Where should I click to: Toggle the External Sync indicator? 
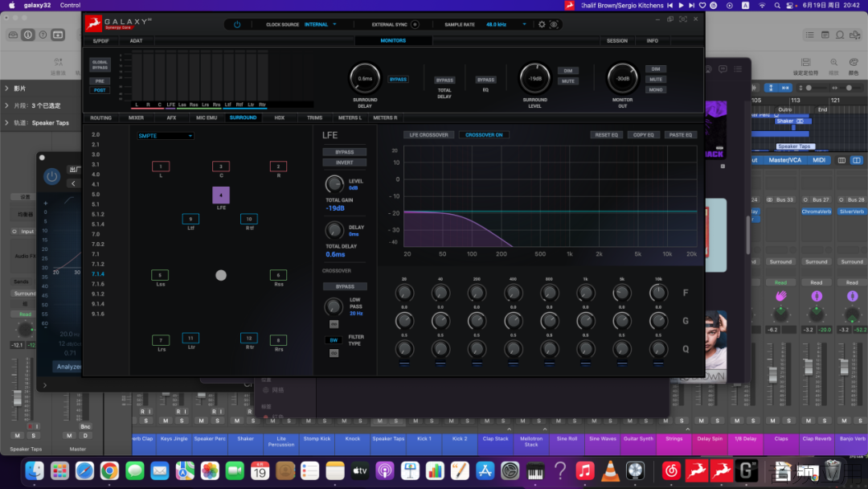click(x=415, y=24)
